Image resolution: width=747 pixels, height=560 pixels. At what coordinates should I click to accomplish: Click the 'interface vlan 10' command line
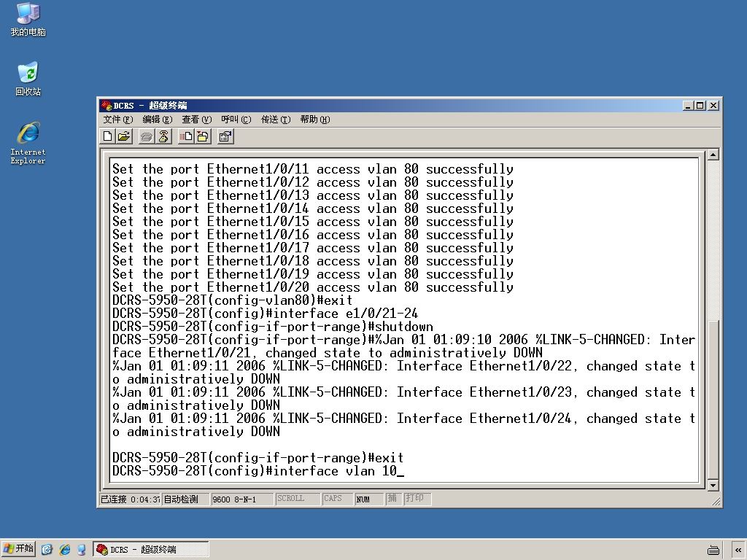pos(258,471)
